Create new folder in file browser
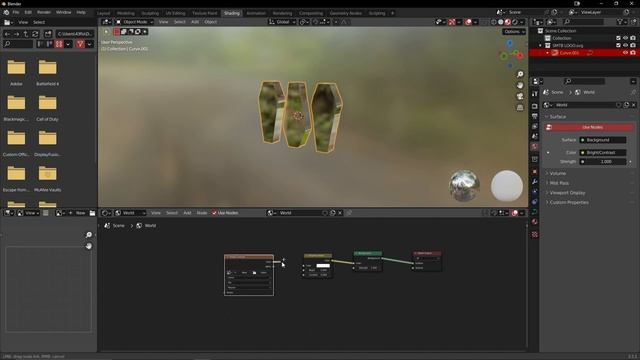 pos(48,34)
